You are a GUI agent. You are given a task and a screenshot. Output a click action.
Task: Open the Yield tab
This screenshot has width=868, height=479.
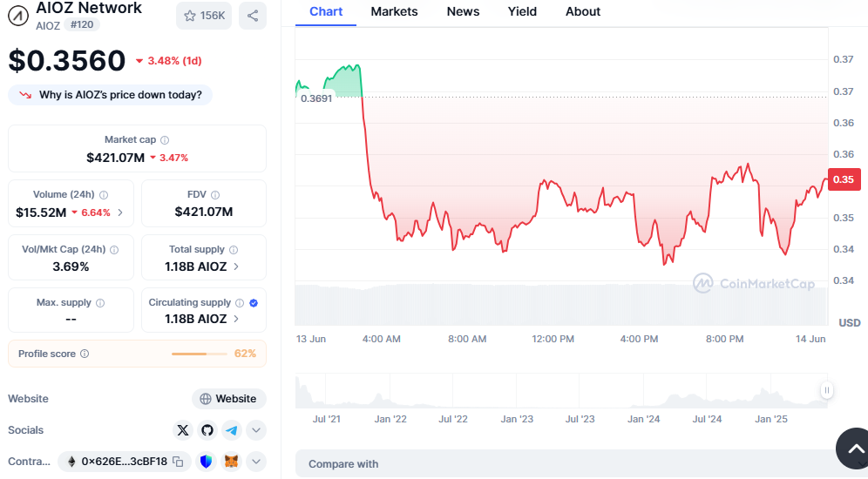coord(522,11)
